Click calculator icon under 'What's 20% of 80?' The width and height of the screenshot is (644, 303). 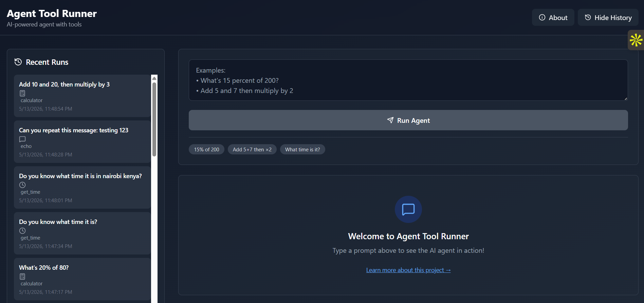coord(22,277)
